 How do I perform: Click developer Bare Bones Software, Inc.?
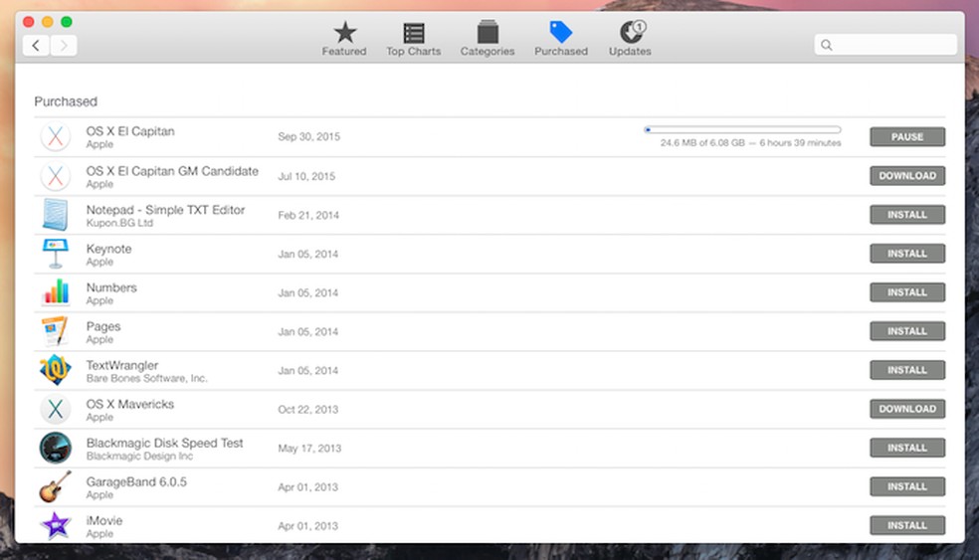146,378
